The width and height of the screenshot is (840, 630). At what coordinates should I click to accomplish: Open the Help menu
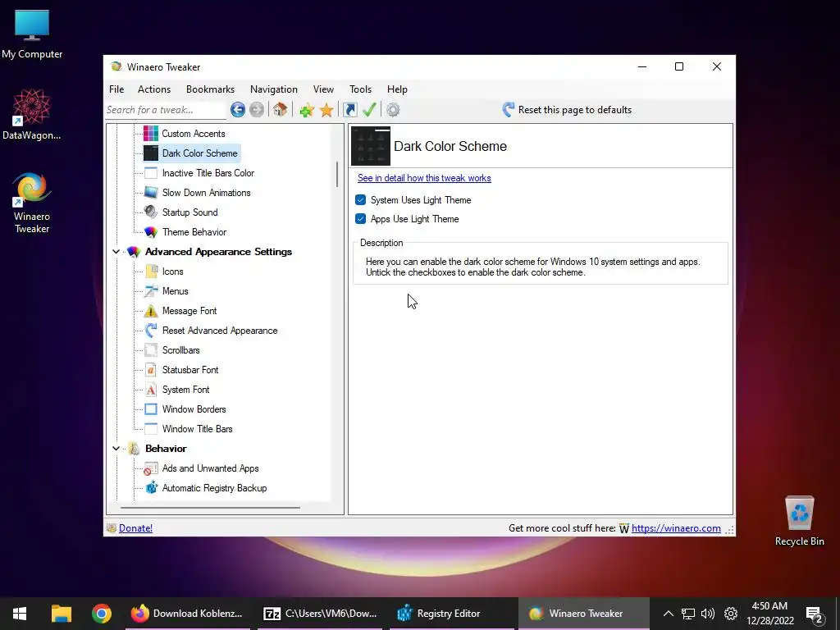[398, 89]
